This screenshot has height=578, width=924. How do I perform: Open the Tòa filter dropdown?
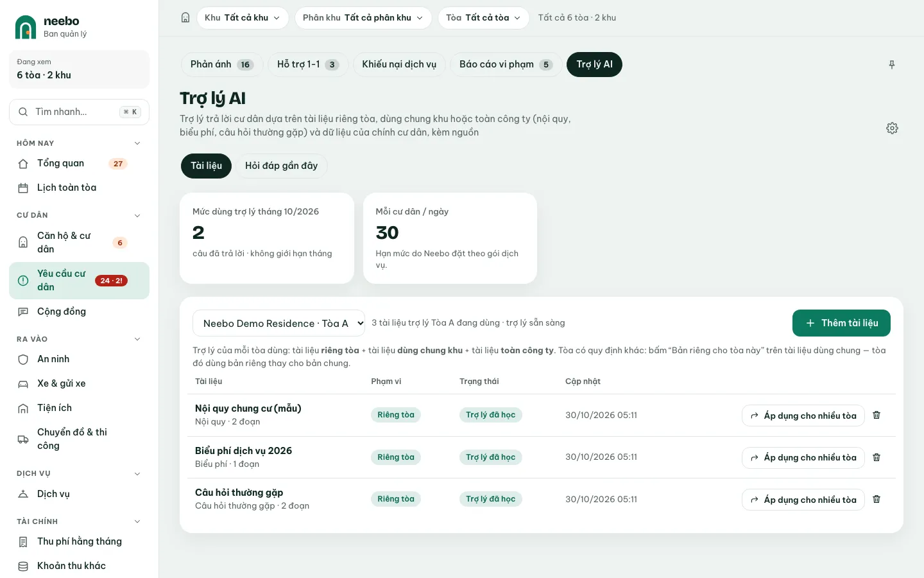pos(484,18)
